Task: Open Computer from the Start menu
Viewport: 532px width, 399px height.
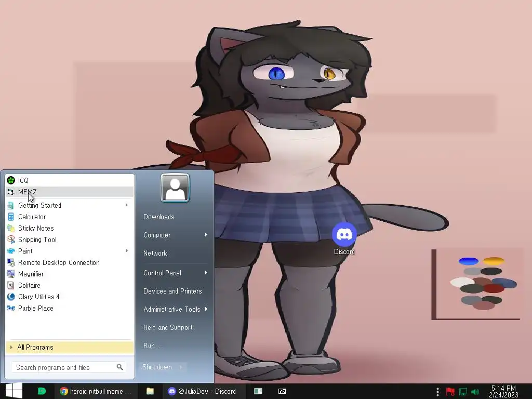Action: click(157, 235)
